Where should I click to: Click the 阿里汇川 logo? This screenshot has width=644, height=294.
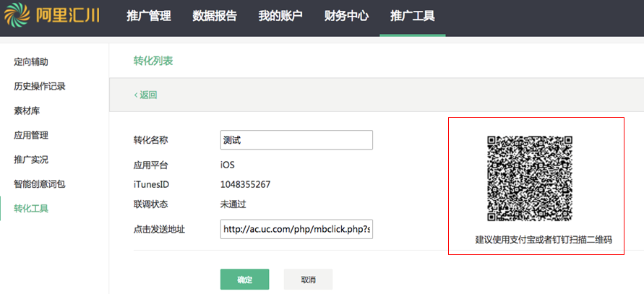click(52, 14)
